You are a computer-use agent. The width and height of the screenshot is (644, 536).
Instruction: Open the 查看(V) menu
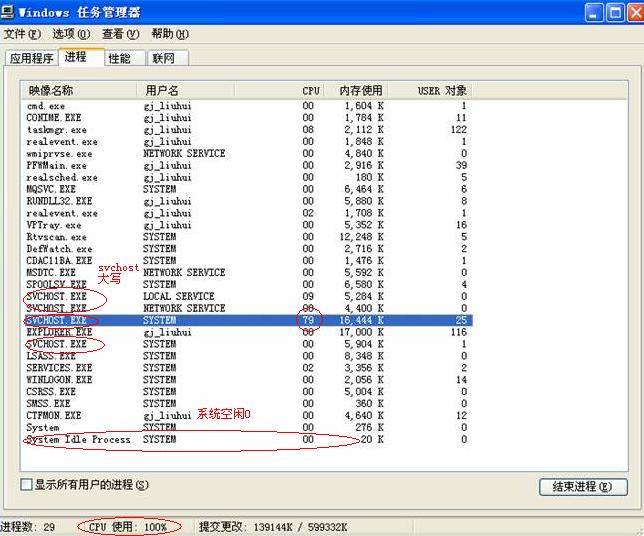[120, 34]
